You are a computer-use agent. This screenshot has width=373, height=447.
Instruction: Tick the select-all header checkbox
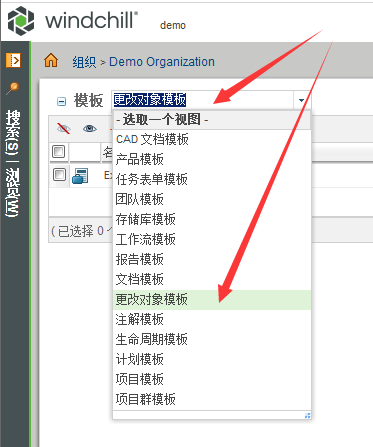(59, 152)
